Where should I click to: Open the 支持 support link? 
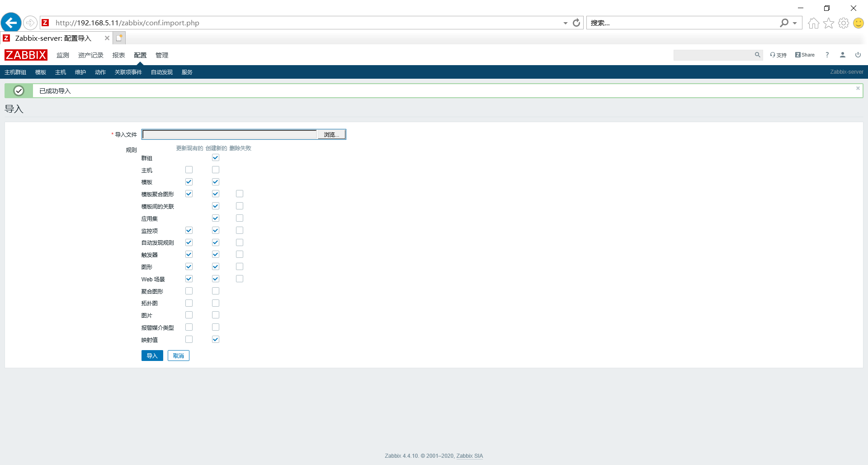tap(778, 55)
